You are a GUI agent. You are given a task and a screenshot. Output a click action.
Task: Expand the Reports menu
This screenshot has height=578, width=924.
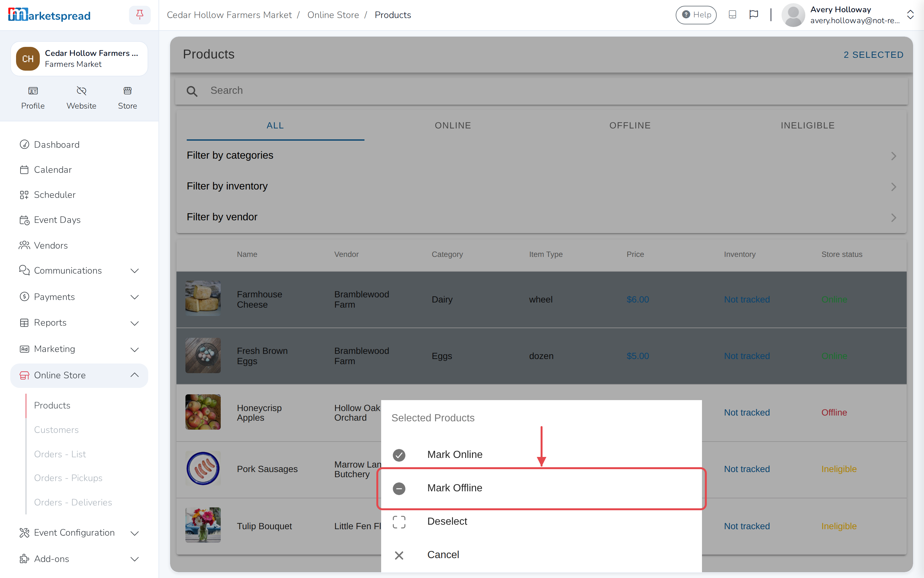point(79,323)
